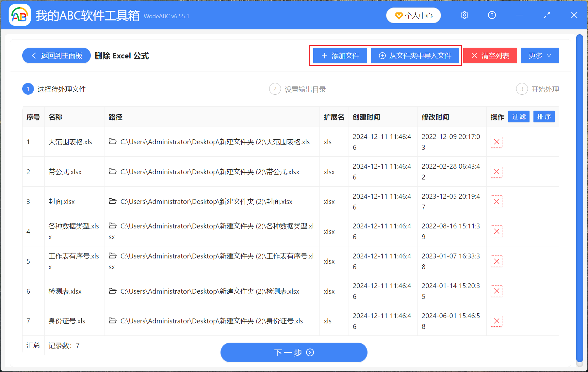
Task: Open 个人中心 personal center
Action: point(413,15)
